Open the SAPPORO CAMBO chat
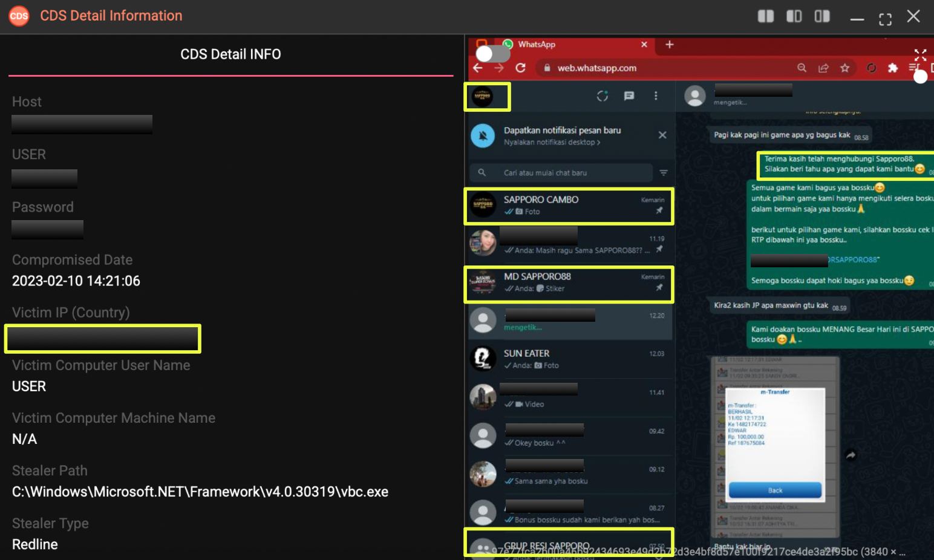The image size is (934, 560). click(x=569, y=206)
